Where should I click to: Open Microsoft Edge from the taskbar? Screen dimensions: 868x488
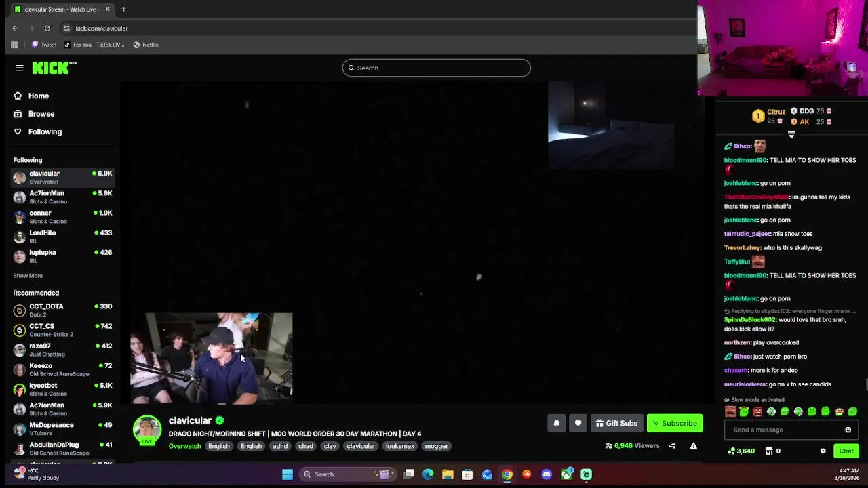click(x=428, y=474)
